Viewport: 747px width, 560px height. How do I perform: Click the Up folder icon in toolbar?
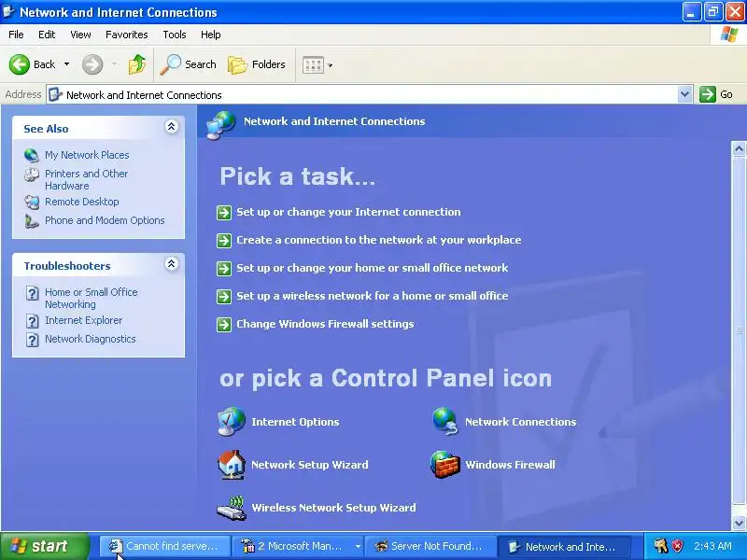point(137,64)
